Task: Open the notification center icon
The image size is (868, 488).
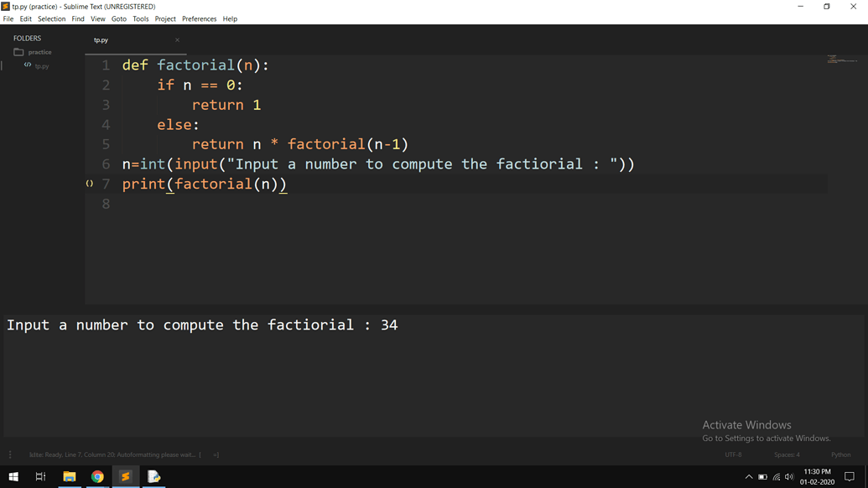Action: click(x=850, y=476)
